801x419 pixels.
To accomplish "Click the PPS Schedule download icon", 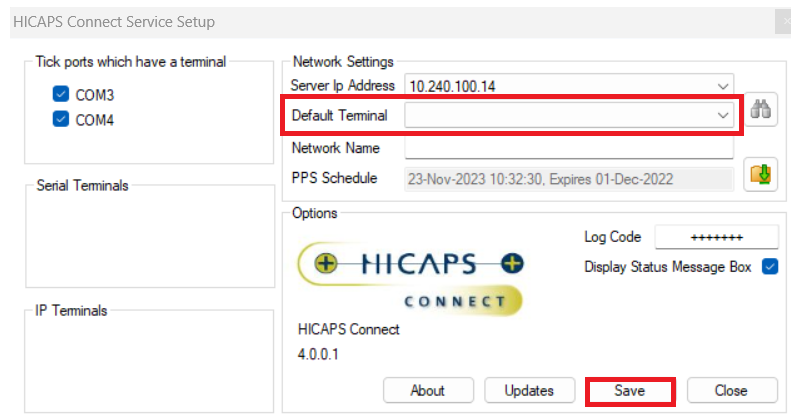I will point(761,177).
